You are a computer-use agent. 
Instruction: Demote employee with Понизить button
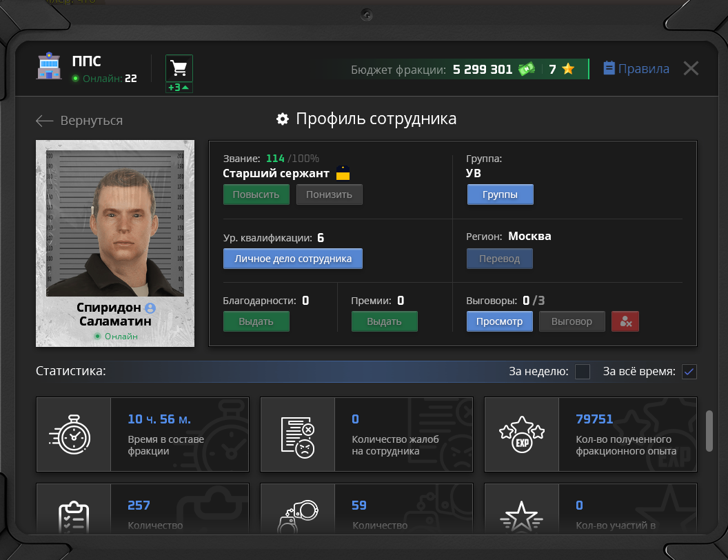click(x=329, y=194)
